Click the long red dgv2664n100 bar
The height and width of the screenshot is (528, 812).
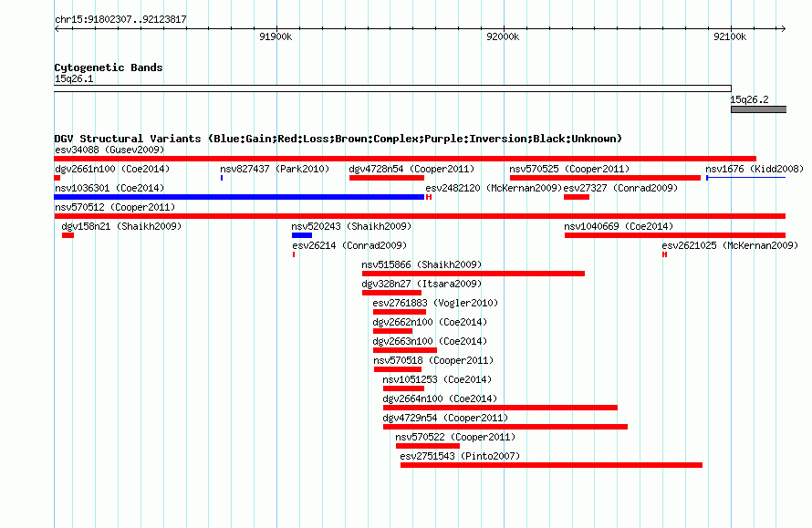(x=500, y=408)
